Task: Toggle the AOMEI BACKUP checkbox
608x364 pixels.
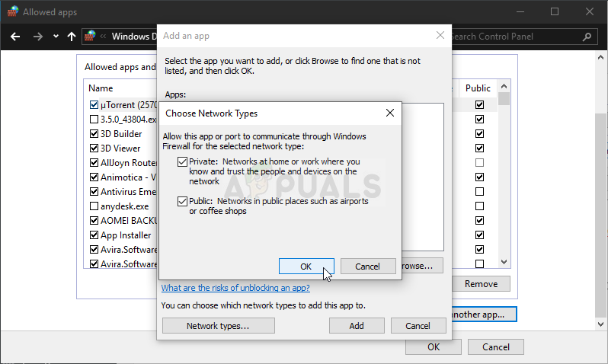Action: point(94,221)
